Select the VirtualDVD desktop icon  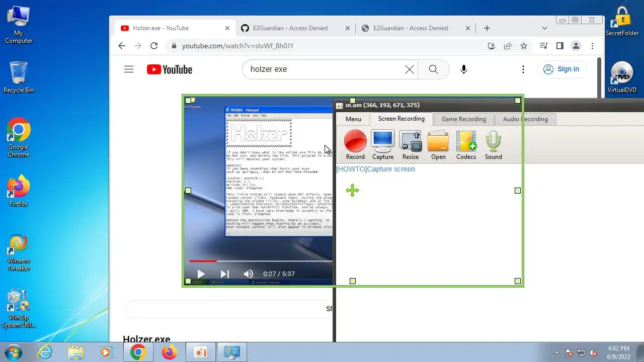pos(622,77)
